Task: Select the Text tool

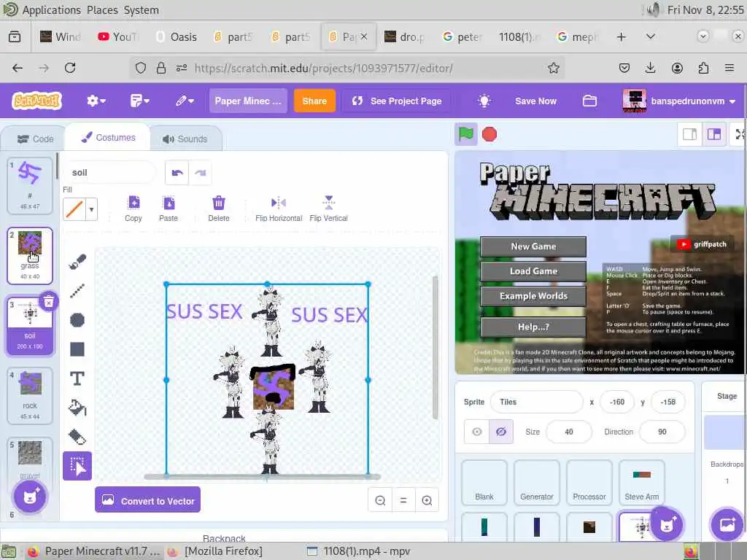Action: pos(77,378)
